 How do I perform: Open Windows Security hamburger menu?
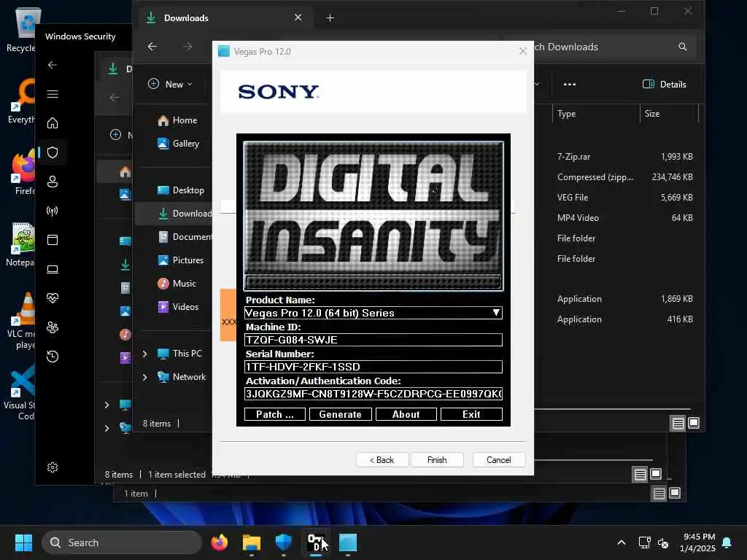[53, 94]
